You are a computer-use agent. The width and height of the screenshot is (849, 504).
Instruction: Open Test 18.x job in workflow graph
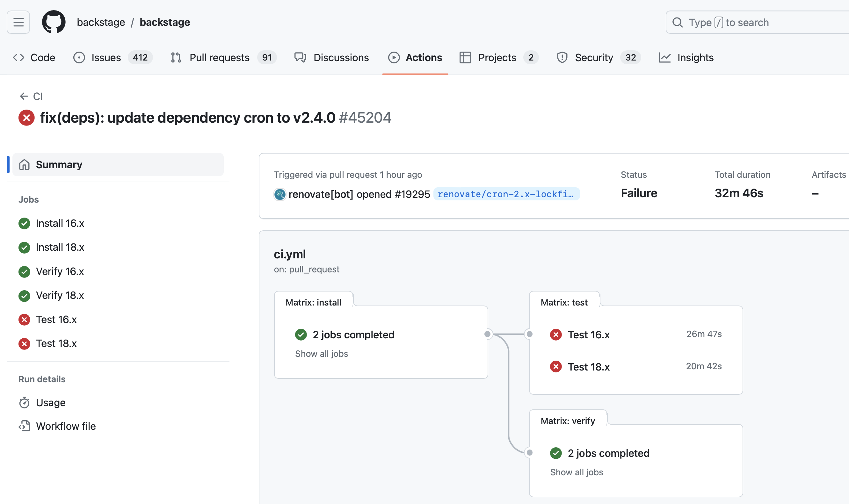[x=636, y=367]
